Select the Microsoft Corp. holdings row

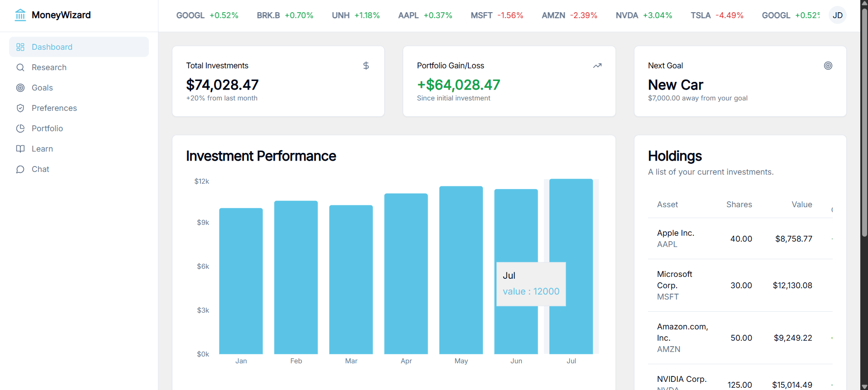click(740, 285)
